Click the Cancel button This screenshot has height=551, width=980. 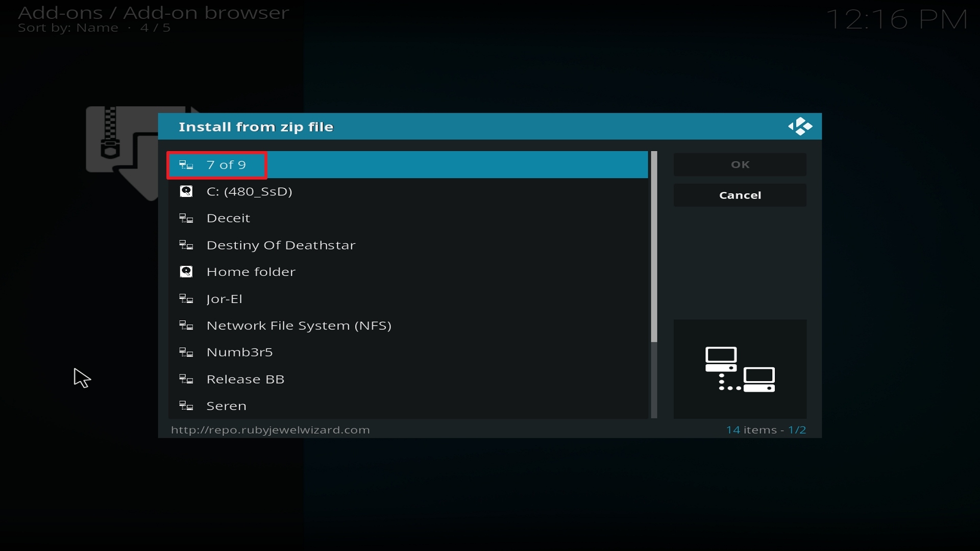coord(740,195)
